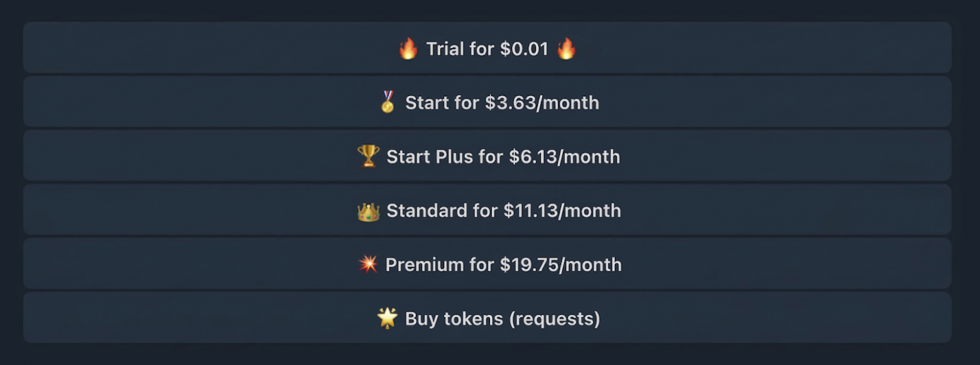
Task: Click the "Start Plus" plan name text
Action: pyautogui.click(x=429, y=156)
